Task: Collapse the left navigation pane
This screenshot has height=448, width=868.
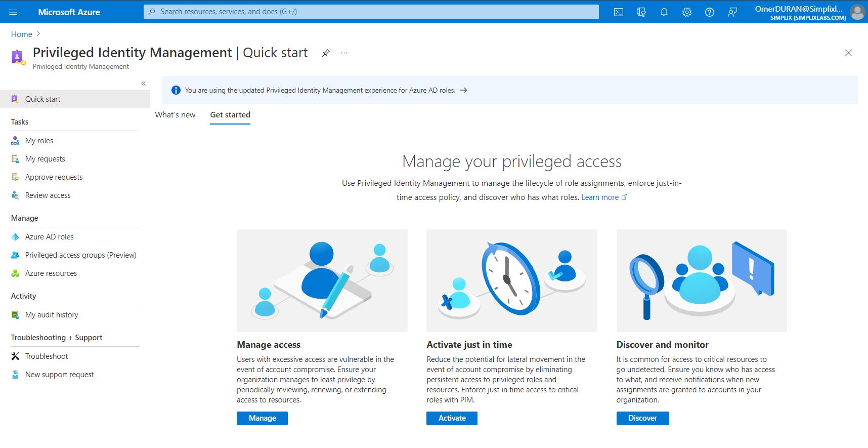Action: (143, 83)
